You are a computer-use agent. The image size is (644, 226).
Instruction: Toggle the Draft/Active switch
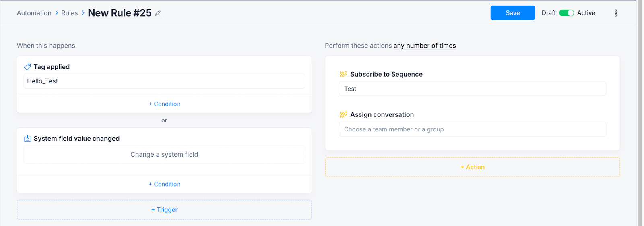pos(566,13)
